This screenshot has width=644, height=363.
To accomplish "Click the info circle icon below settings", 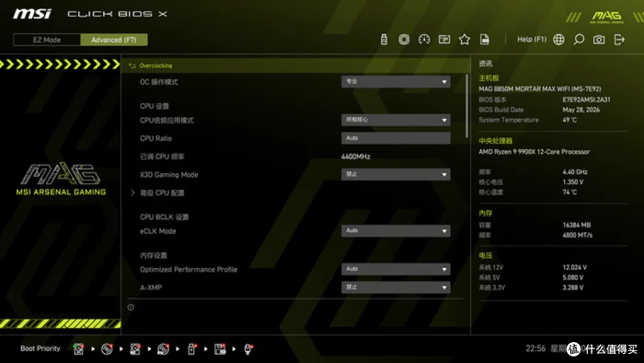I will pyautogui.click(x=131, y=307).
